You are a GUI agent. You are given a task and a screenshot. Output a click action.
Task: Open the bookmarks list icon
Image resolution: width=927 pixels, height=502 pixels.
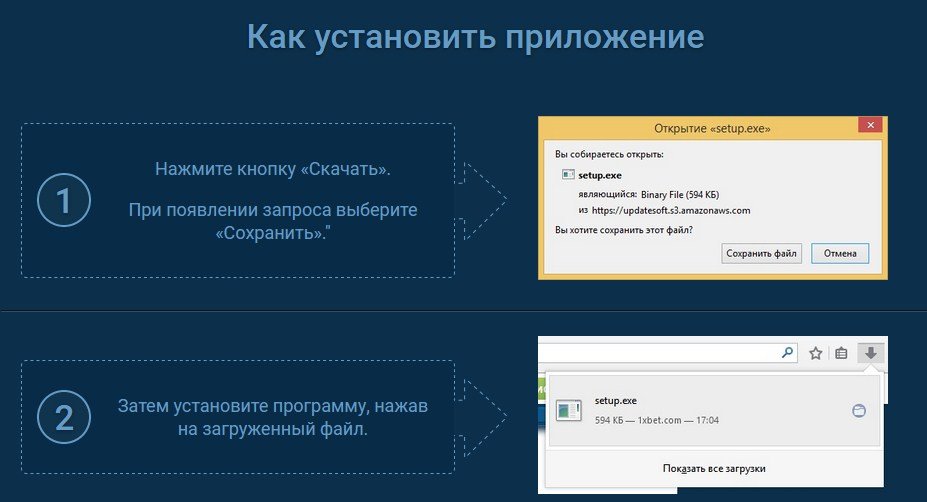click(x=841, y=354)
